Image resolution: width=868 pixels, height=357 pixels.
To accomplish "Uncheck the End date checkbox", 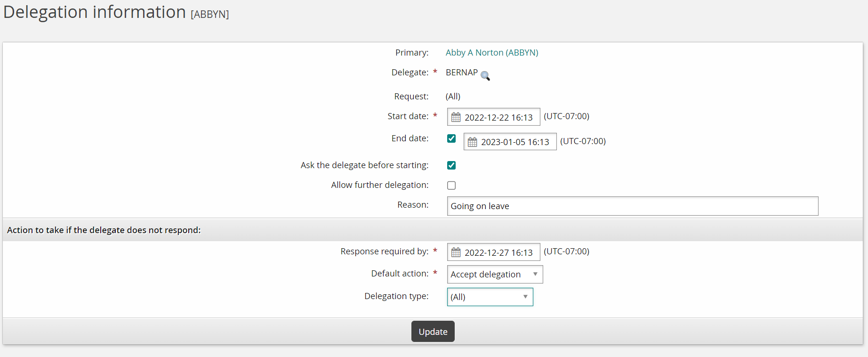I will click(451, 138).
